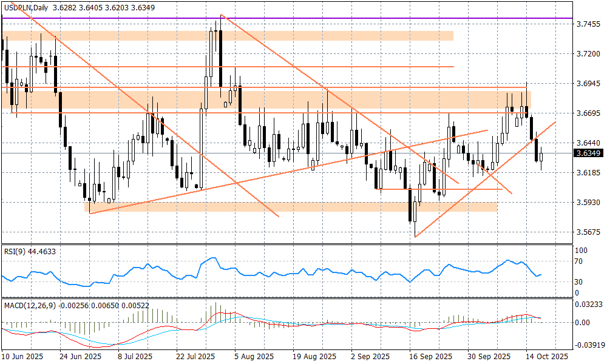Click the 22 Jul 2025 date label
This screenshot has height=364, width=607.
194,357
